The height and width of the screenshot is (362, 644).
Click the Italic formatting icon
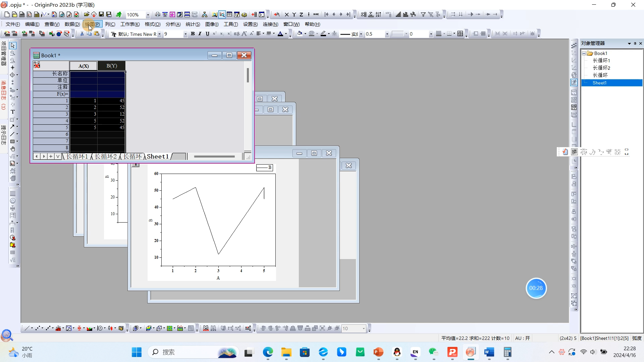200,34
